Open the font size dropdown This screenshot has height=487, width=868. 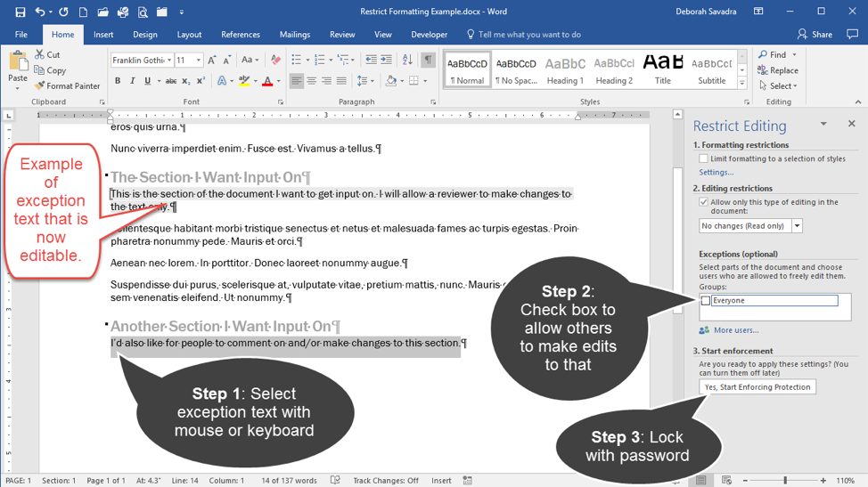(x=198, y=61)
